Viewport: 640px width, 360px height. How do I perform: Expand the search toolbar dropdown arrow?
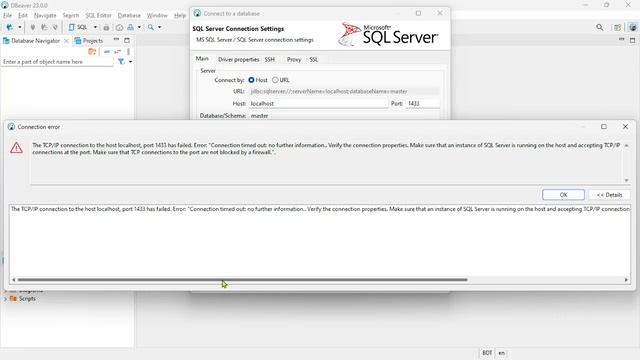click(160, 27)
